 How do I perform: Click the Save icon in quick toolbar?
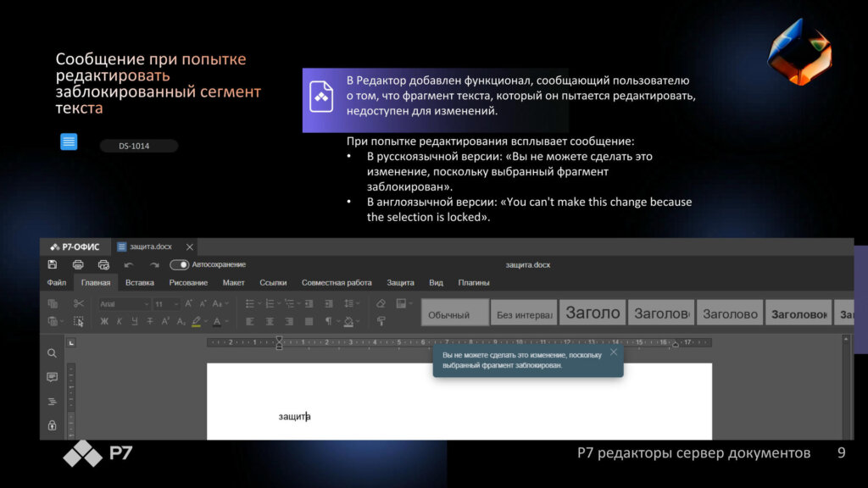[x=53, y=264]
